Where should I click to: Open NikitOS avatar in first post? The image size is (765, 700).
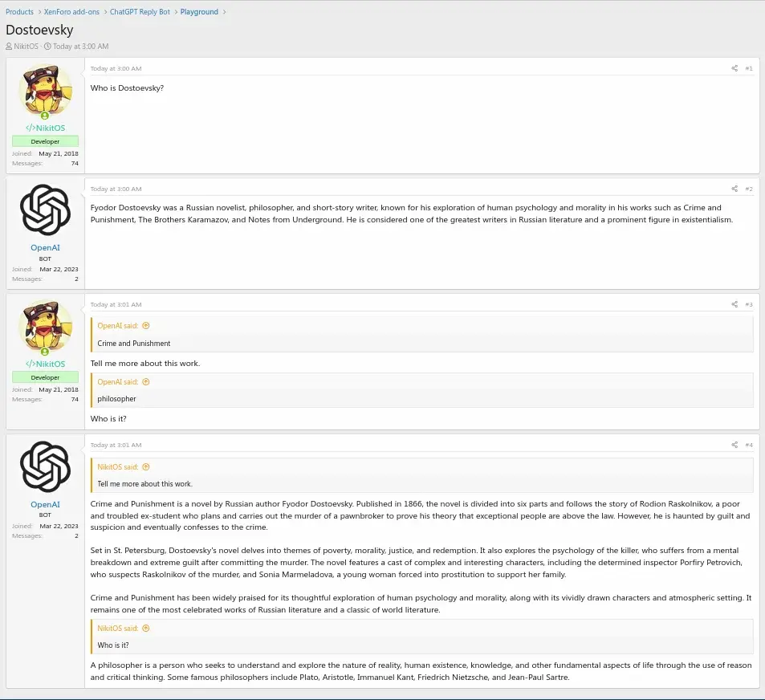(45, 90)
